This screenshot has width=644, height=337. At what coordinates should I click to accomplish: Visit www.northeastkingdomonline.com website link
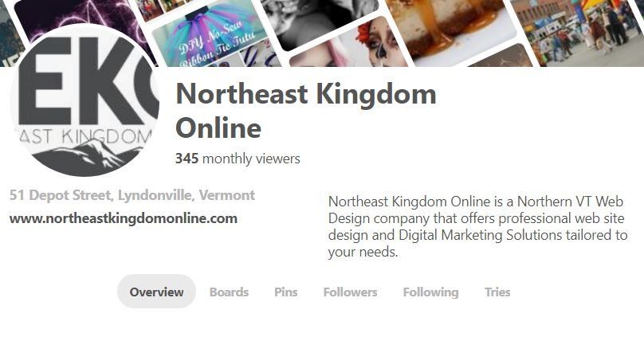tap(124, 218)
